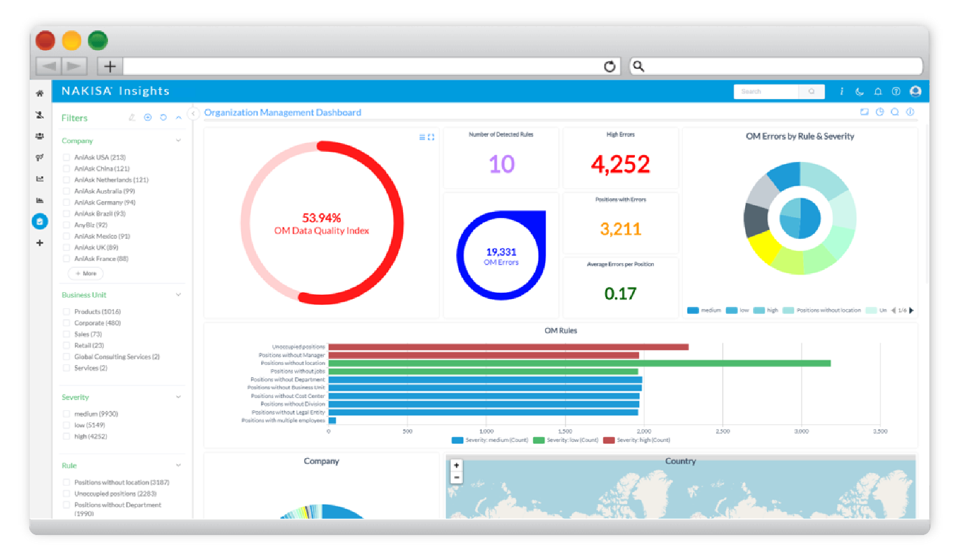
Task: Toggle dark mode moon icon
Action: 860,92
